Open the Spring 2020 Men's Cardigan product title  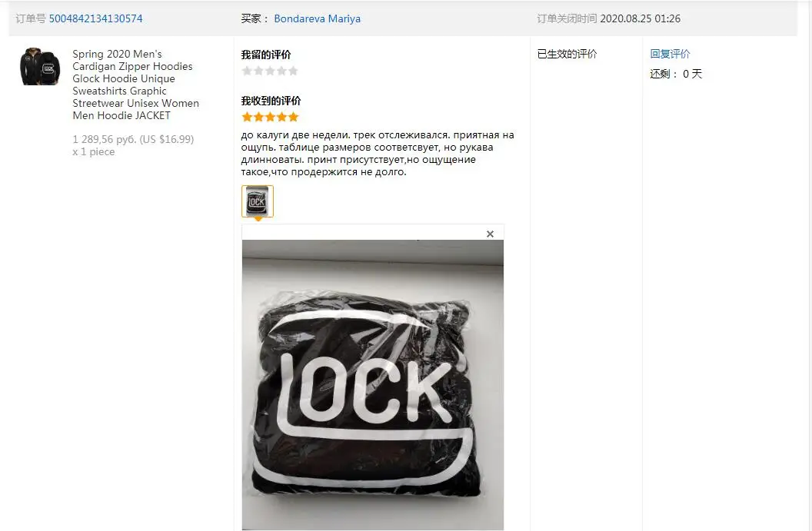click(x=135, y=85)
